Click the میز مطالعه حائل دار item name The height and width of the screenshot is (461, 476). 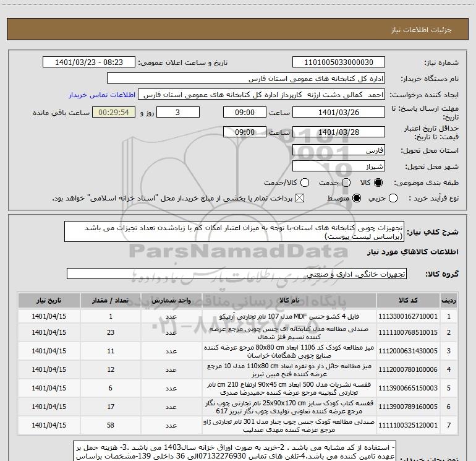[289, 370]
